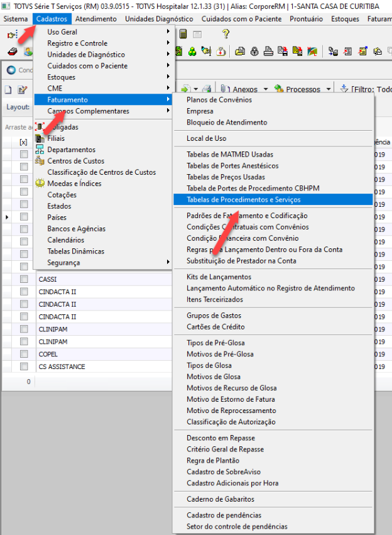The image size is (392, 535).
Task: Open help with the yellow question mark icon
Action: pyautogui.click(x=226, y=34)
